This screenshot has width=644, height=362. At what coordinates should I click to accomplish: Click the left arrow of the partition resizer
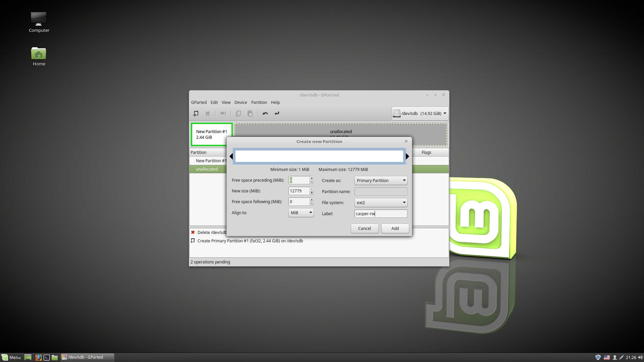point(231,156)
